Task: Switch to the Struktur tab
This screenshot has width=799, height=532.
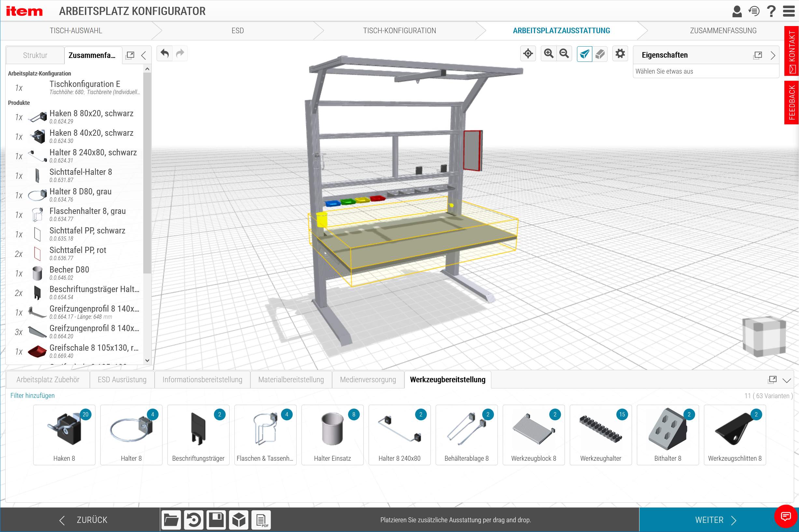Action: point(35,55)
